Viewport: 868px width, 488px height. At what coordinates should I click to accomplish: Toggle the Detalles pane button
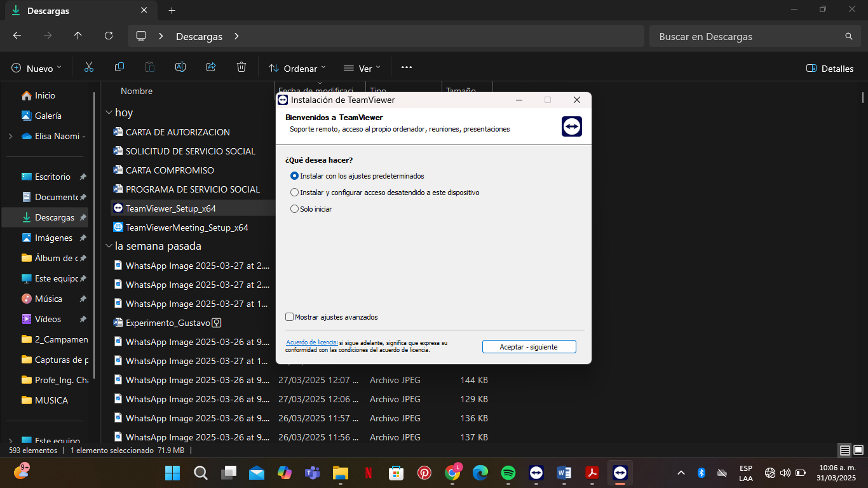point(830,68)
